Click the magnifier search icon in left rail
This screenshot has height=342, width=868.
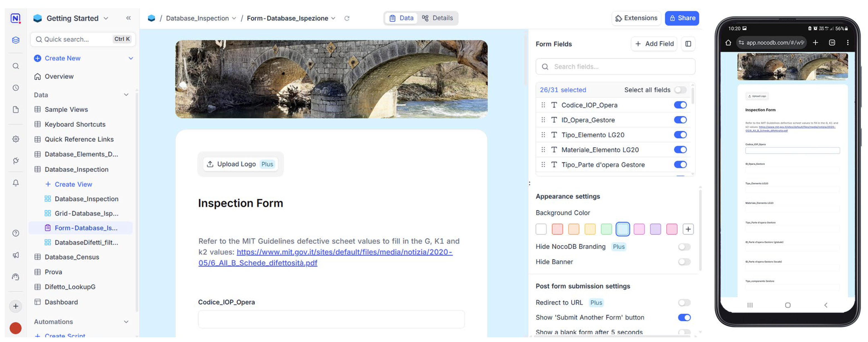16,66
